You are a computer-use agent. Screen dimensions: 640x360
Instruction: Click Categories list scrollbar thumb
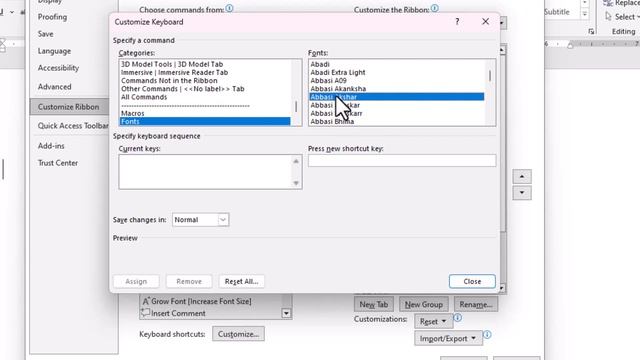pos(296,107)
